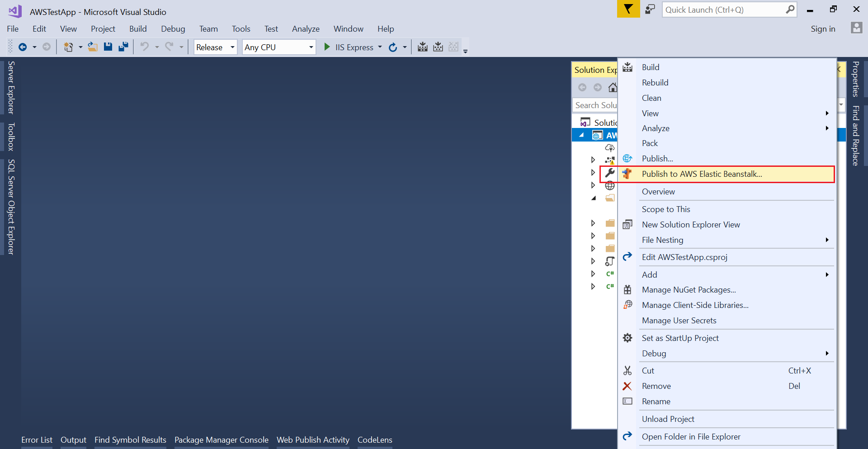Switch to the Package Manager Console tab
This screenshot has width=868, height=449.
coord(221,440)
